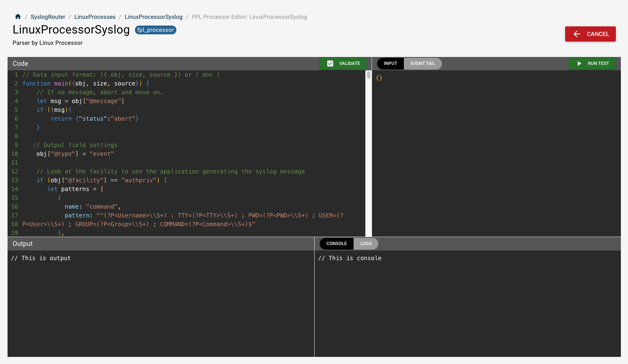
Task: Click the 'If no message, abort' comment
Action: [x=100, y=93]
